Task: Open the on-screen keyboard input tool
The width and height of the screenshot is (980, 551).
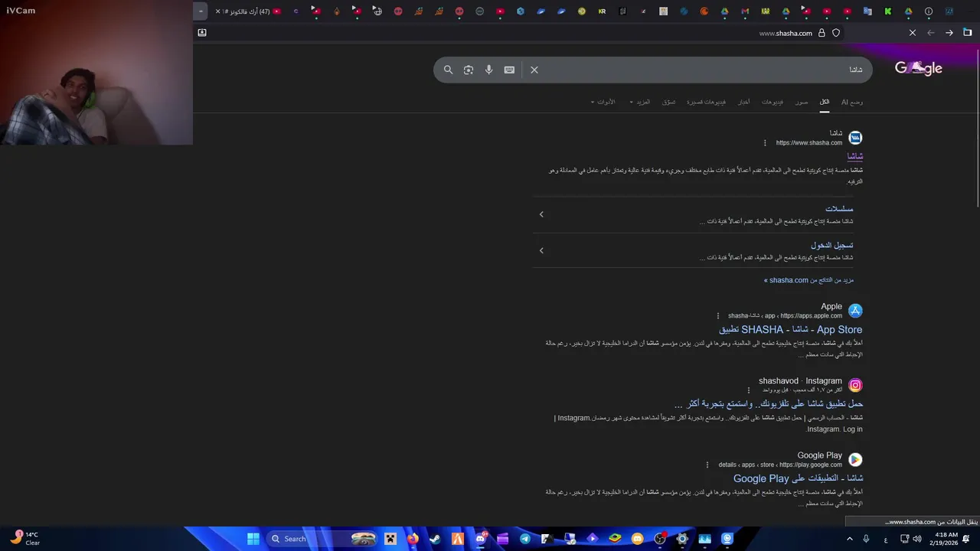Action: tap(509, 70)
